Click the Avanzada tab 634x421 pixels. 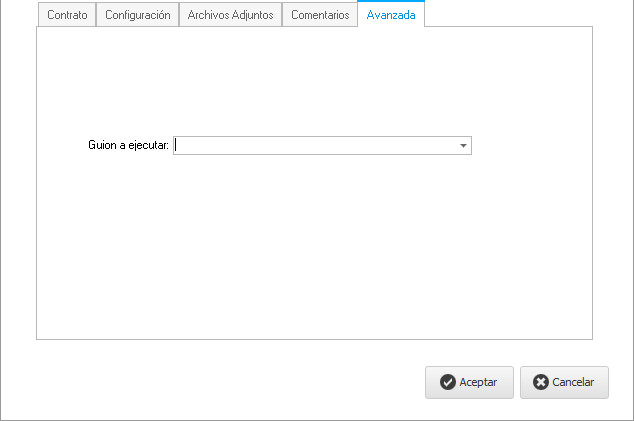391,15
